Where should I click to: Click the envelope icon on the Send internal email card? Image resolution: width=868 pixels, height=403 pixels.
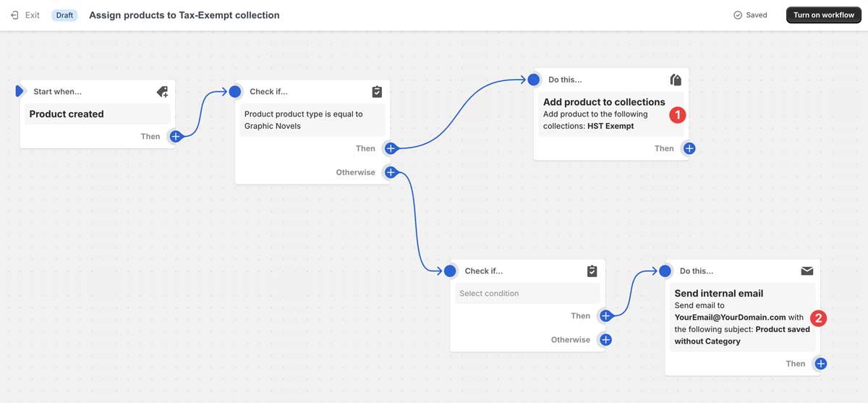(x=807, y=271)
